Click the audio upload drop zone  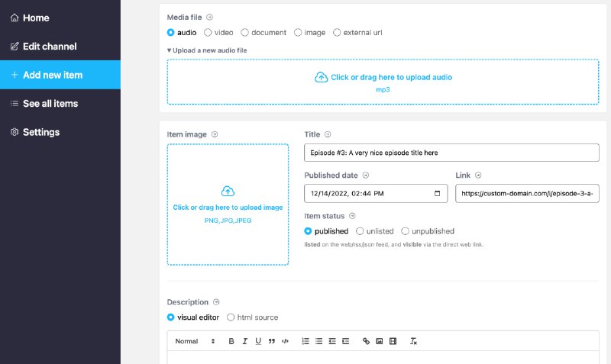point(383,82)
